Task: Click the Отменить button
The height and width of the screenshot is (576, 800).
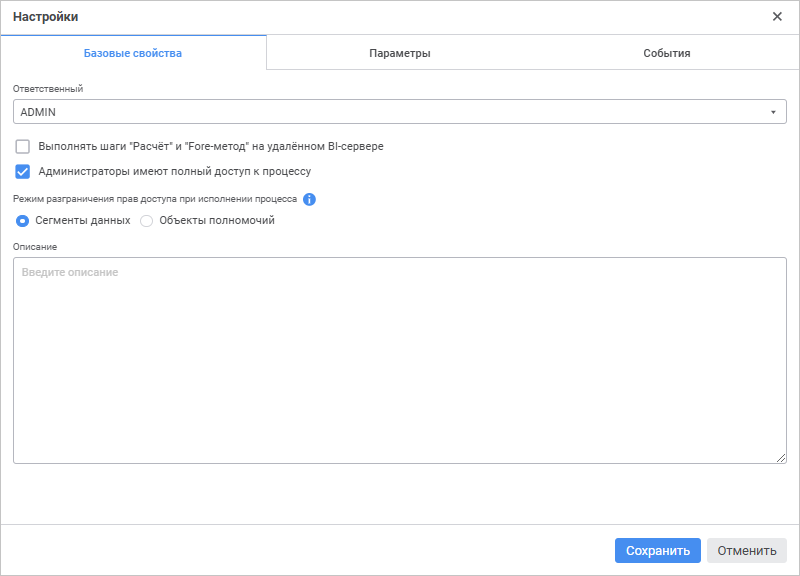Action: point(746,550)
